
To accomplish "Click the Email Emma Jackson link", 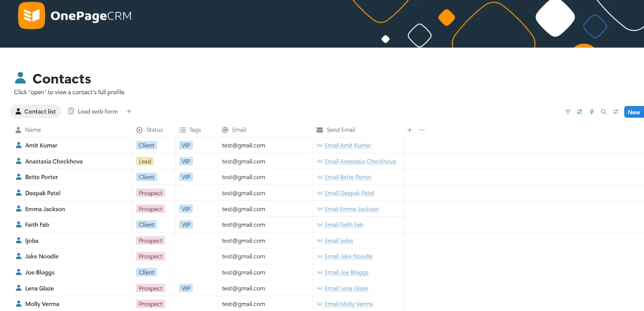I will [x=351, y=209].
